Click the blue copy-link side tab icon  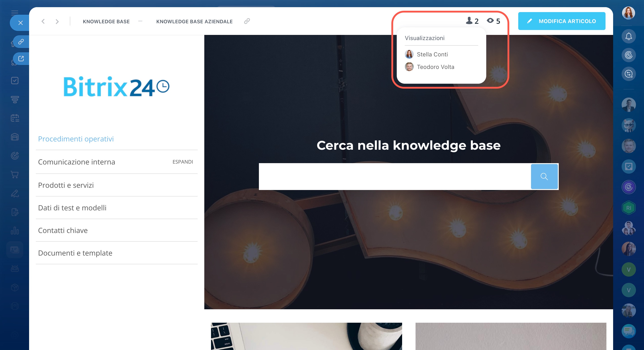(21, 41)
